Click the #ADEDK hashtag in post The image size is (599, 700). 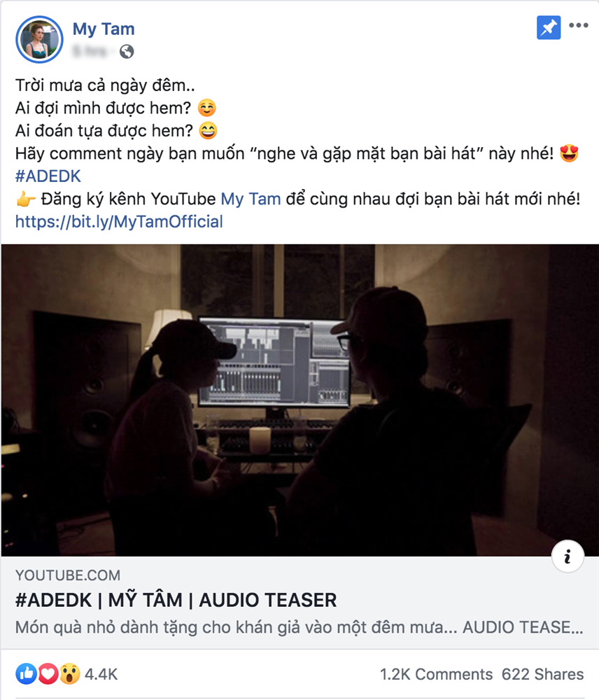point(48,176)
